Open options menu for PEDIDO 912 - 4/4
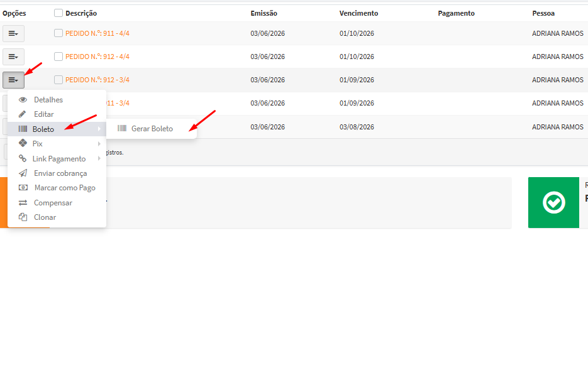Screen dimensions: 588x380 13,57
